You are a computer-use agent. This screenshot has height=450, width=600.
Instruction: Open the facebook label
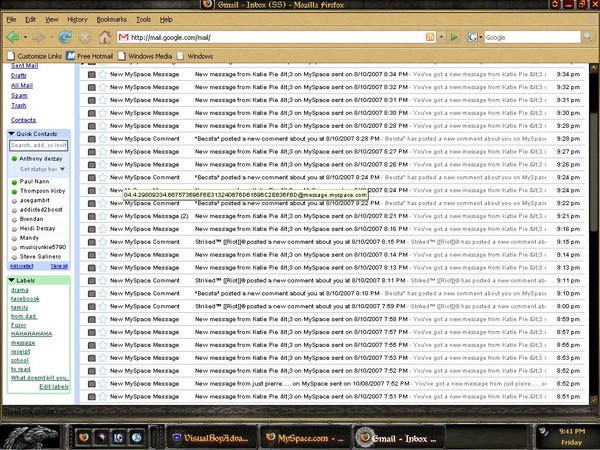pos(25,299)
